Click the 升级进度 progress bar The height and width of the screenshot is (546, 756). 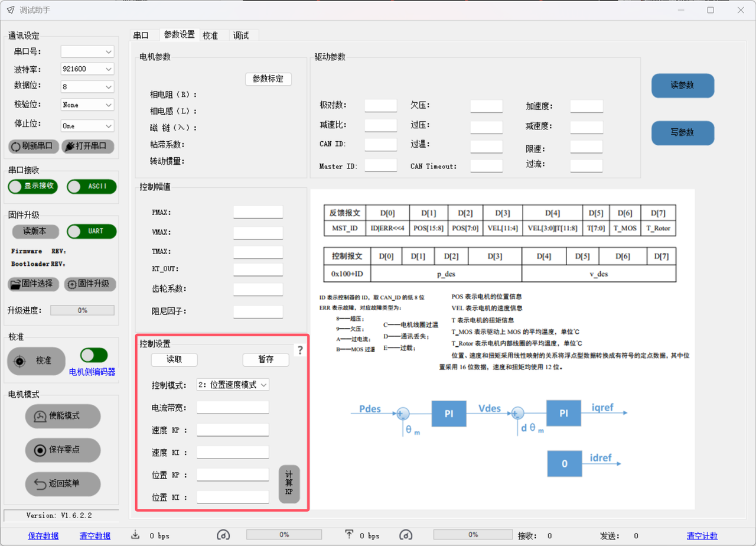82,310
